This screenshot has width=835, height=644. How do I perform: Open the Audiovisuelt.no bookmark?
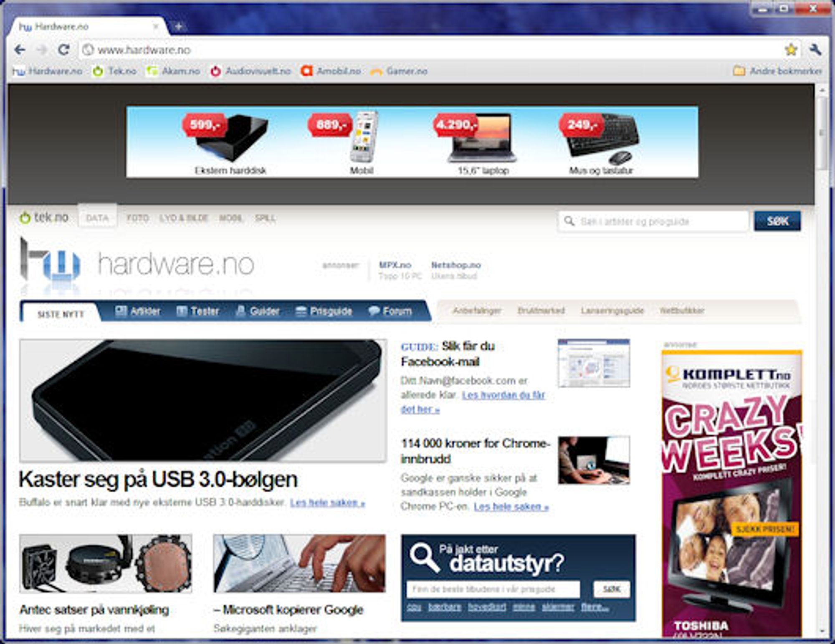250,71
